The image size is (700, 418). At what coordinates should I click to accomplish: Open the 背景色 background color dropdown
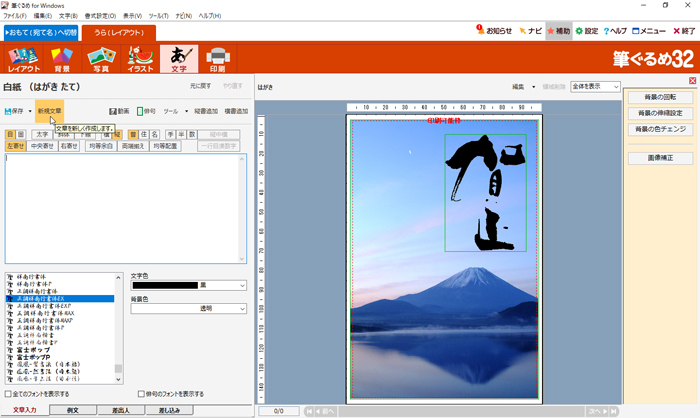click(x=243, y=310)
